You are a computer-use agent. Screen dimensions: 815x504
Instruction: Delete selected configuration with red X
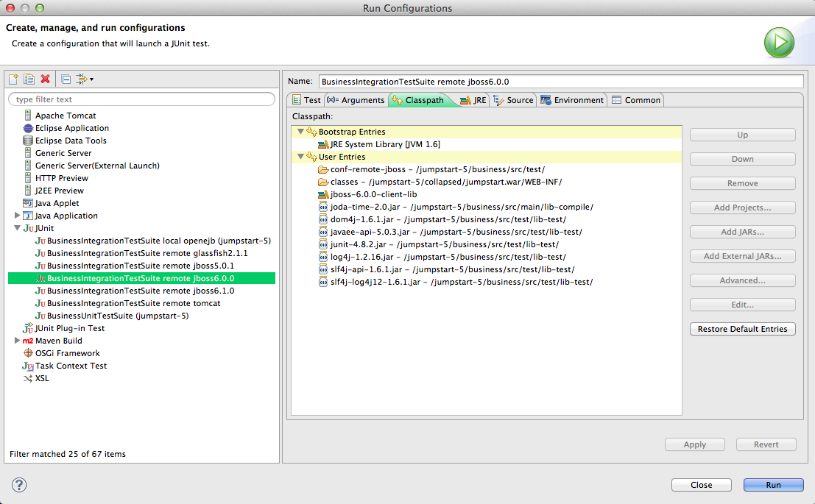pyautogui.click(x=45, y=79)
